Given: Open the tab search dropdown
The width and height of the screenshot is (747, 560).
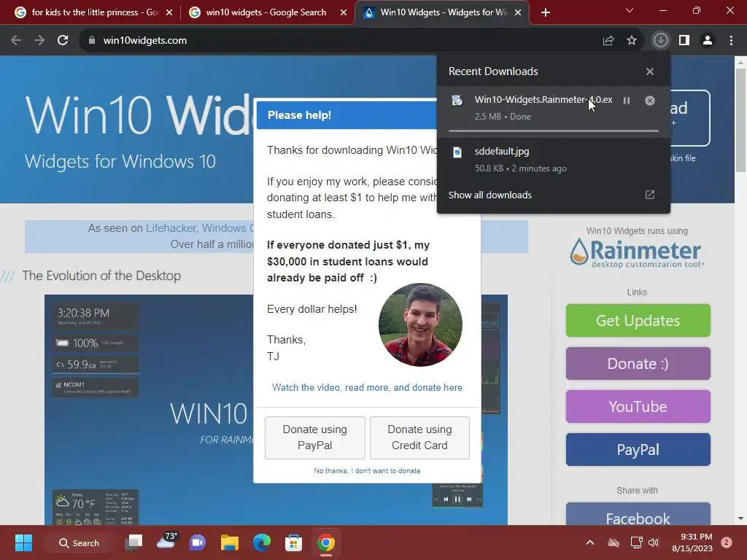Looking at the screenshot, I should (630, 10).
